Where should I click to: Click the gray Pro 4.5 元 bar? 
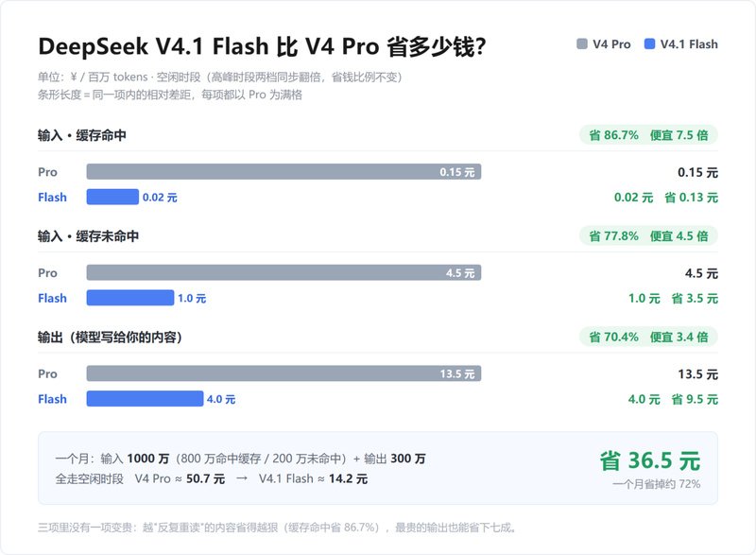[x=283, y=272]
